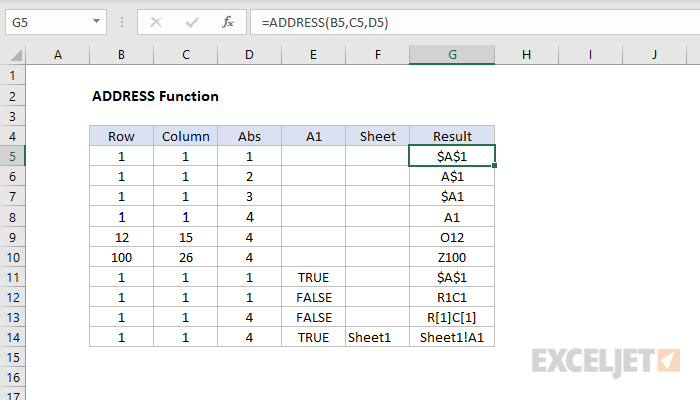Select row 14 header
Screen dimensions: 700x400
(x=12, y=337)
